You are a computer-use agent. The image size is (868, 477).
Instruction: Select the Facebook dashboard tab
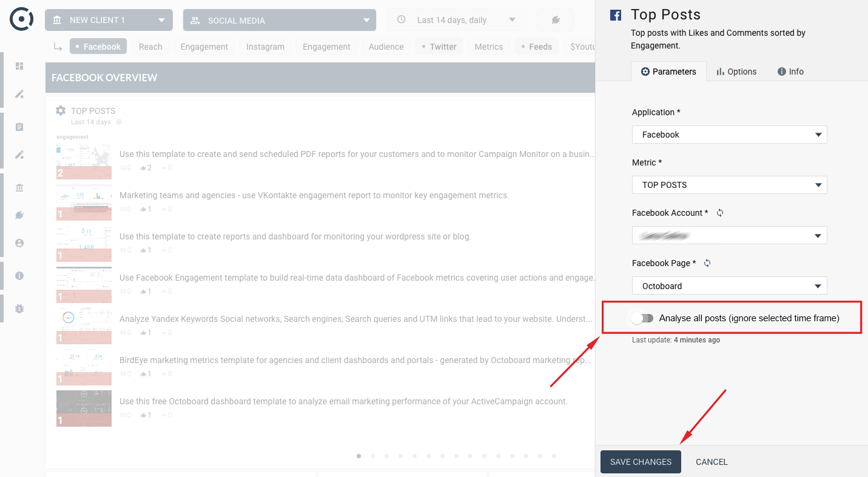pos(98,47)
